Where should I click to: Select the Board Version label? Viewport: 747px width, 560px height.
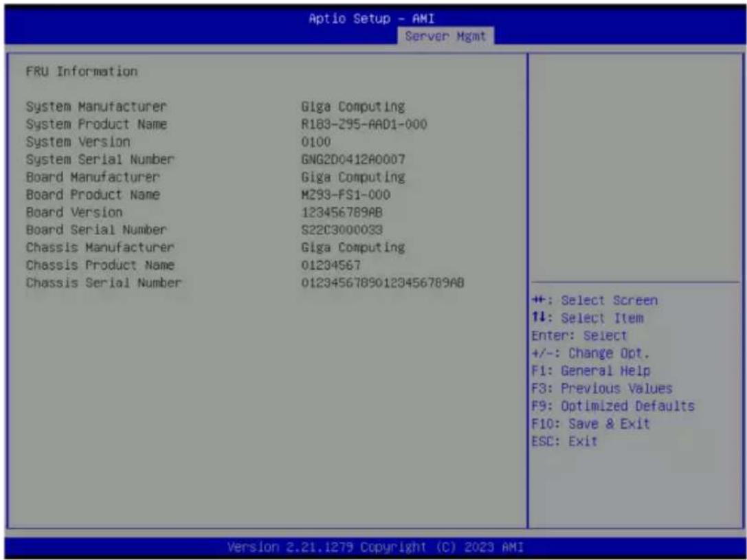point(74,212)
